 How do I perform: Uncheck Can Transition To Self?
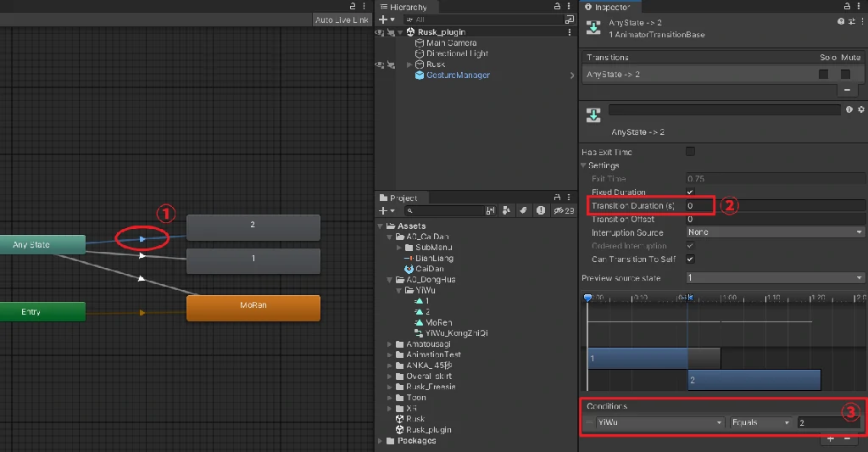(x=690, y=259)
